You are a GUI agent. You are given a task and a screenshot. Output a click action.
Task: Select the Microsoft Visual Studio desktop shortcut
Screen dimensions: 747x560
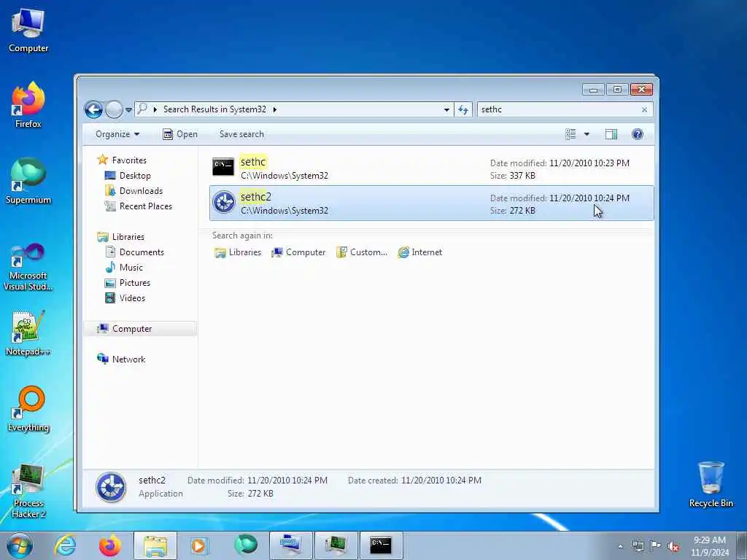tap(28, 267)
